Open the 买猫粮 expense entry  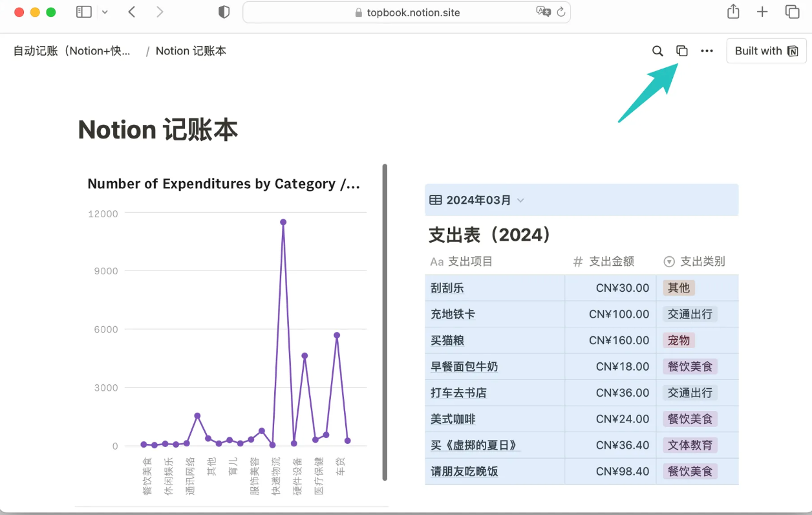447,340
